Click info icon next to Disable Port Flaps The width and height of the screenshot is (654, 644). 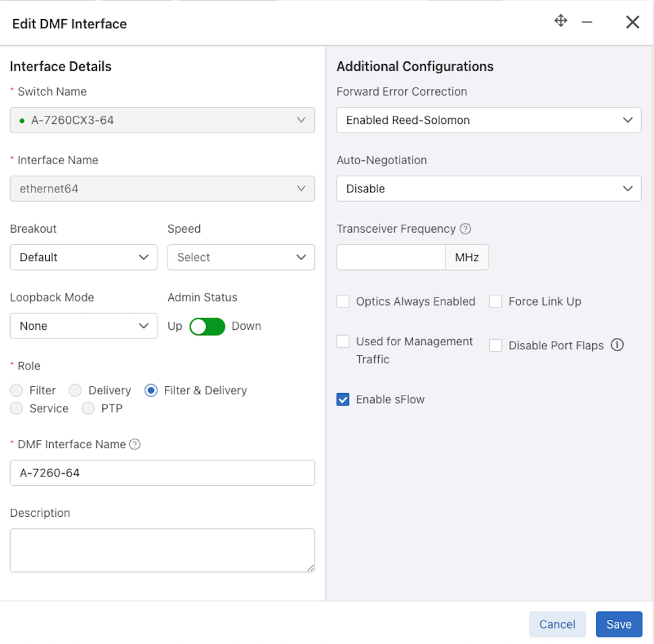617,345
